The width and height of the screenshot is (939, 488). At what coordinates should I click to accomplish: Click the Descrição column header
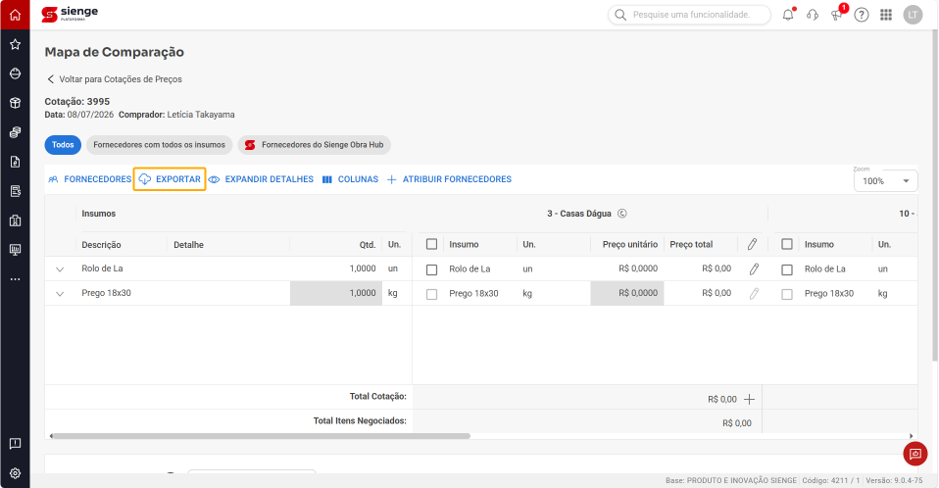[101, 244]
